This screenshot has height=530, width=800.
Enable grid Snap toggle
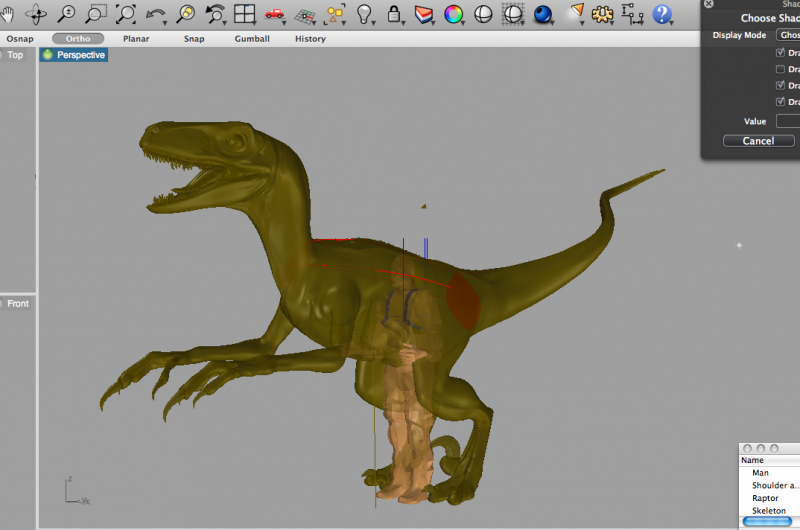tap(194, 39)
